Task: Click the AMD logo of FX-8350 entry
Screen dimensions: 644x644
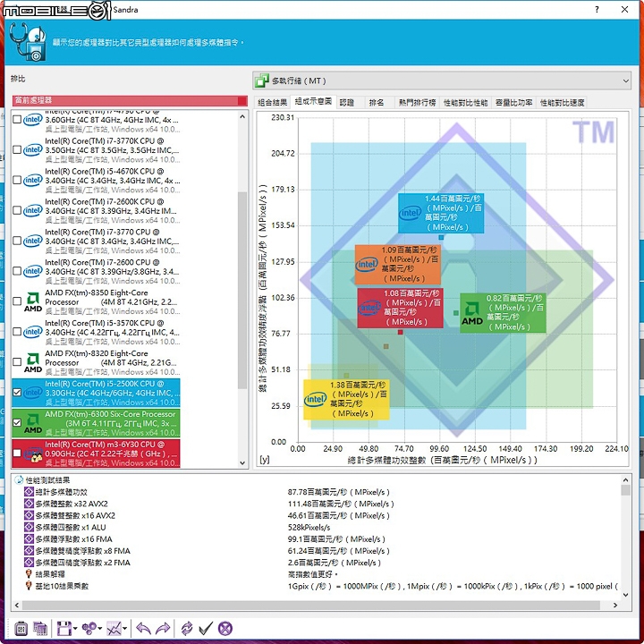Action: point(33,302)
